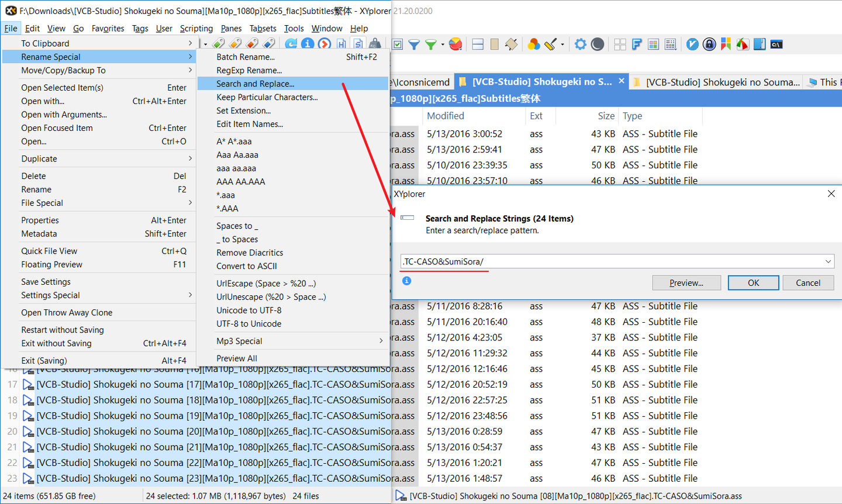
Task: Open the three colored circles icon
Action: [533, 44]
